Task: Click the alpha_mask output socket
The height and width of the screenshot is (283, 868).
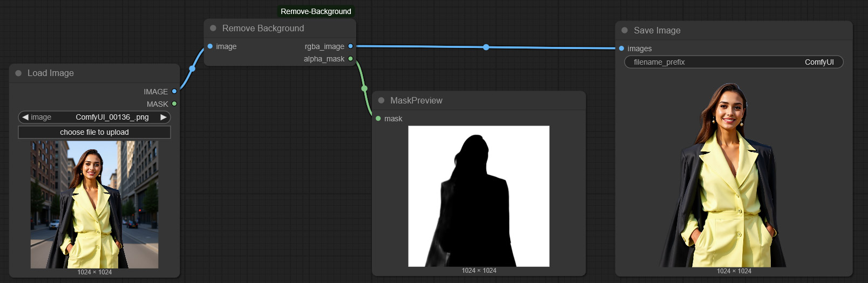Action: point(350,59)
